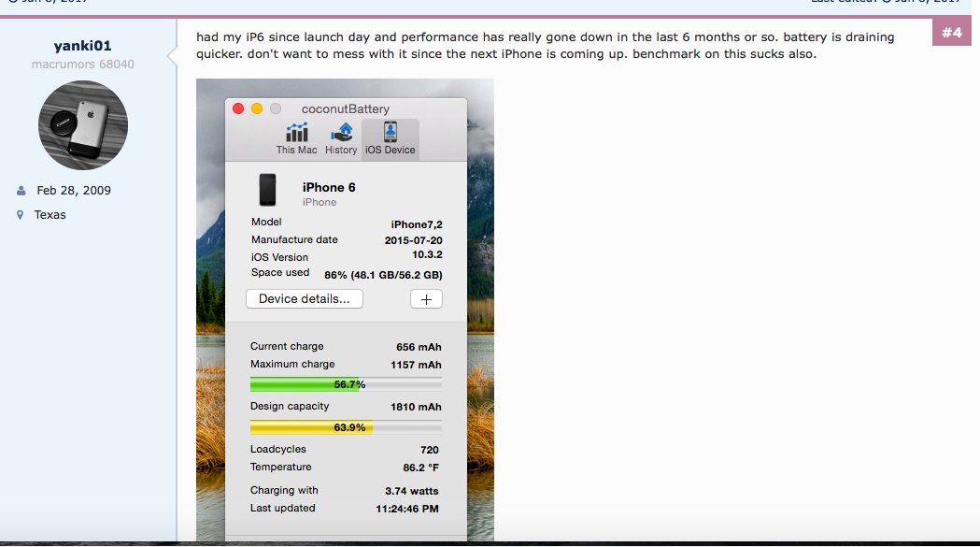
Task: Click the model value iPhone7,2
Action: (417, 224)
